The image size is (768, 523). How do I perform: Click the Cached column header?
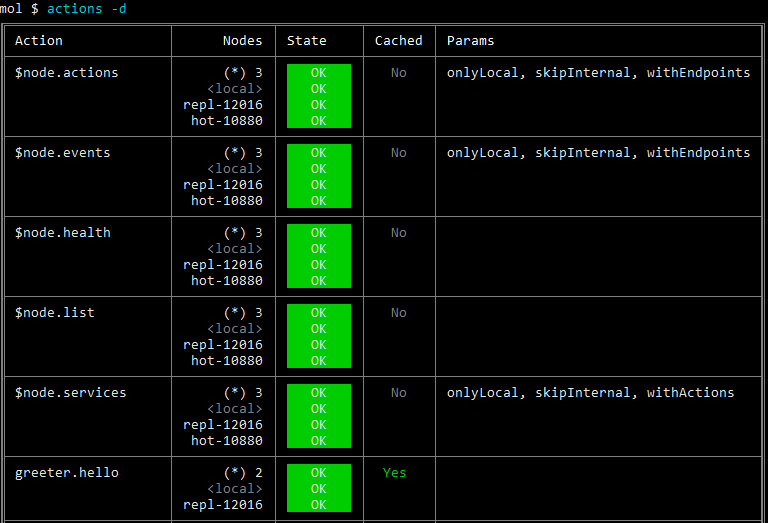[x=398, y=41]
